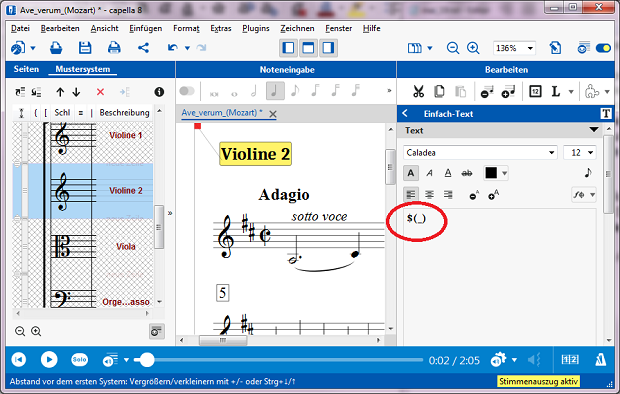Image resolution: width=620 pixels, height=394 pixels.
Task: Click the text input field with $(_)
Action: tap(500, 277)
